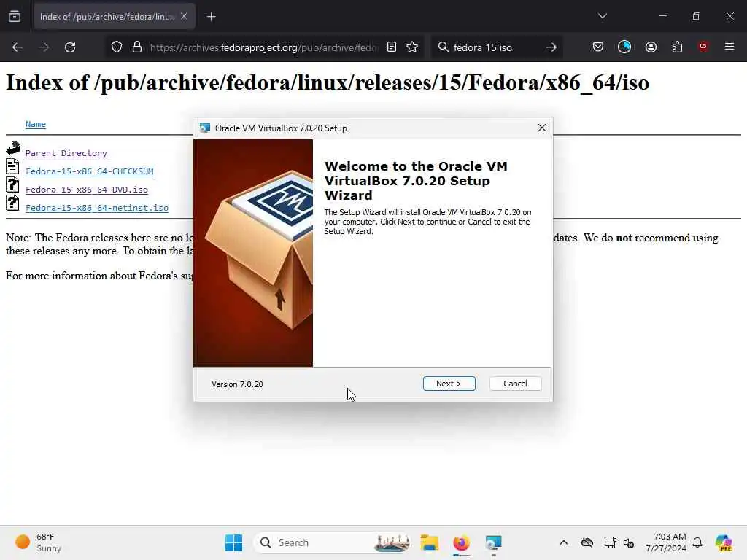Click the unknown-file icon beside DVD.iso
The width and height of the screenshot is (747, 560).
click(x=12, y=184)
